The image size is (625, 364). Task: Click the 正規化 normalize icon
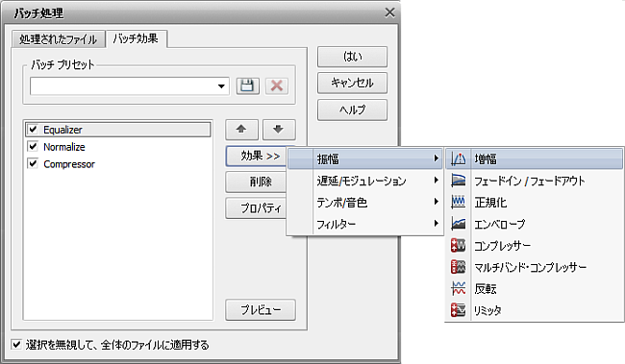click(x=458, y=202)
